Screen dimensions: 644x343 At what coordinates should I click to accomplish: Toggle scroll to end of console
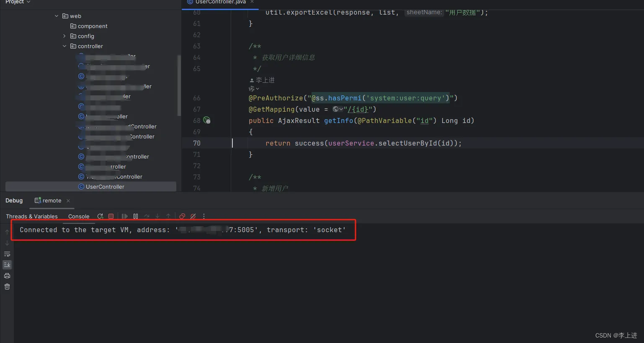[x=7, y=265]
